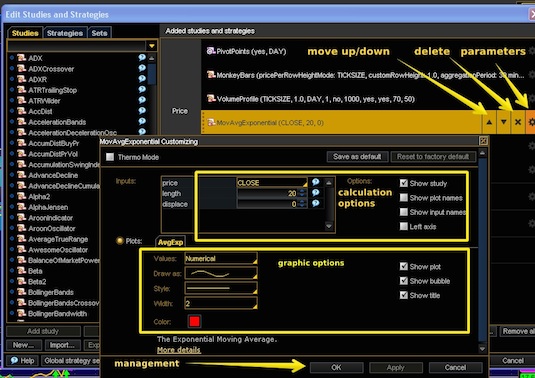Screen dimensions: 535x378
Task: Click help bubble beside price CLOSE input
Action: tap(316, 182)
